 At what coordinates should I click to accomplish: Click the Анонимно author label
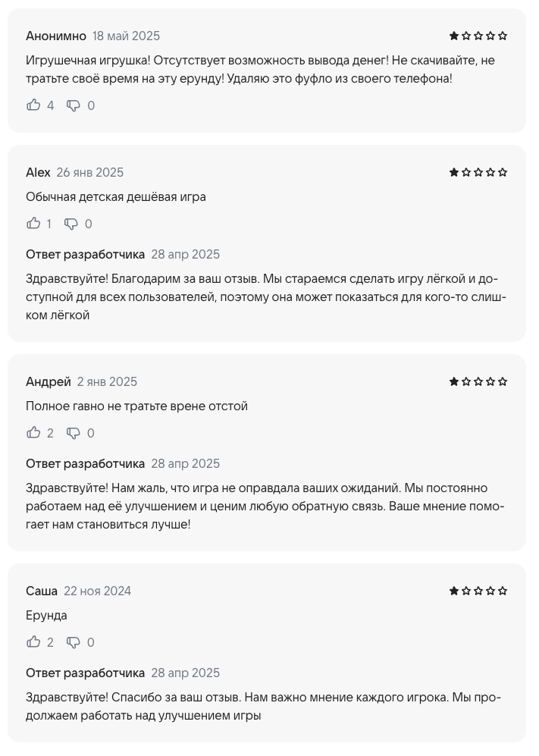[x=56, y=36]
